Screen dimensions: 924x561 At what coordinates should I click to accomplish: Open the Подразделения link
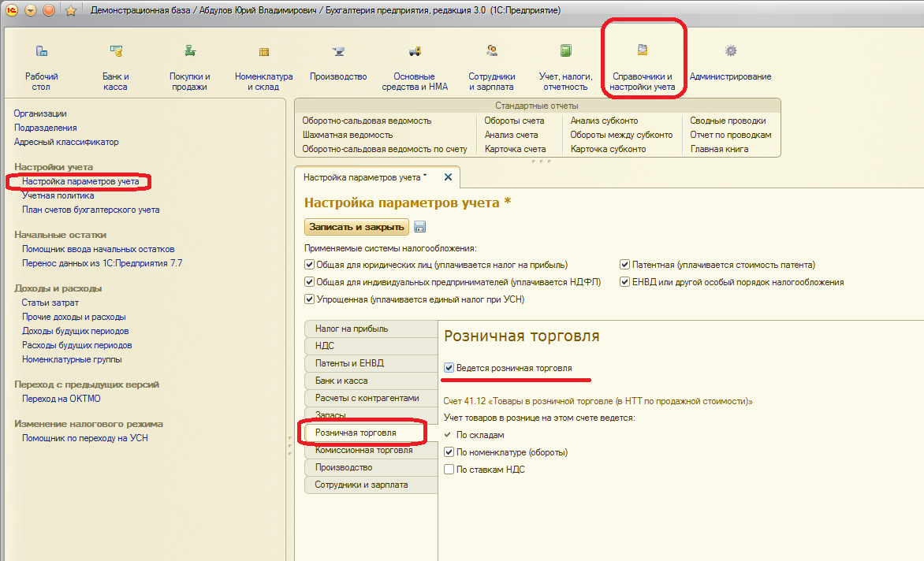(x=46, y=128)
